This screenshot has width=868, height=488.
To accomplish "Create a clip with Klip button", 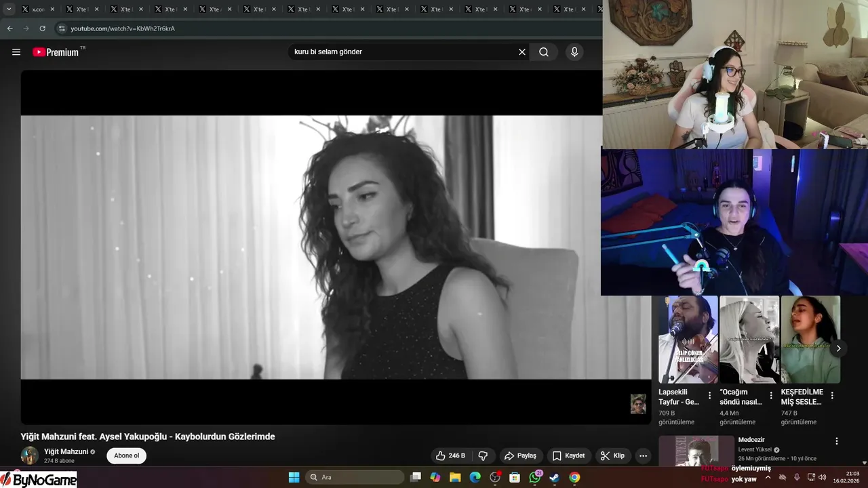I will point(613,455).
